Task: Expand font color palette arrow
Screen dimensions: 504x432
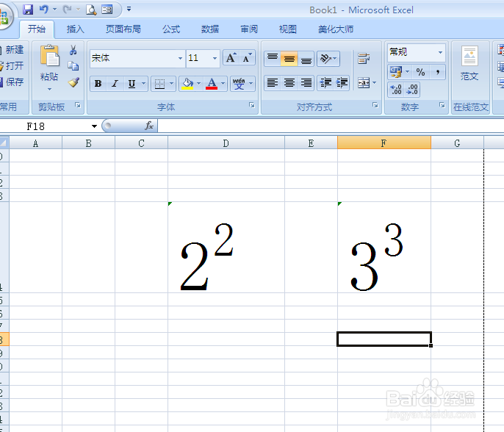Action: click(223, 84)
